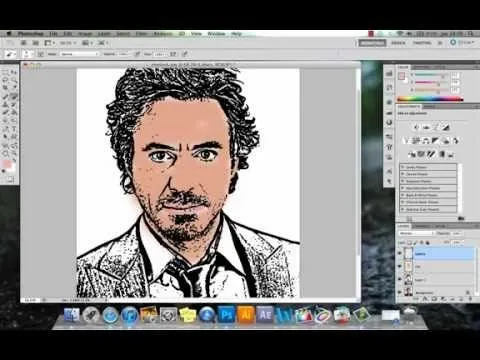This screenshot has width=480, height=360.
Task: Add a Curves adjustment
Action: [x=436, y=127]
